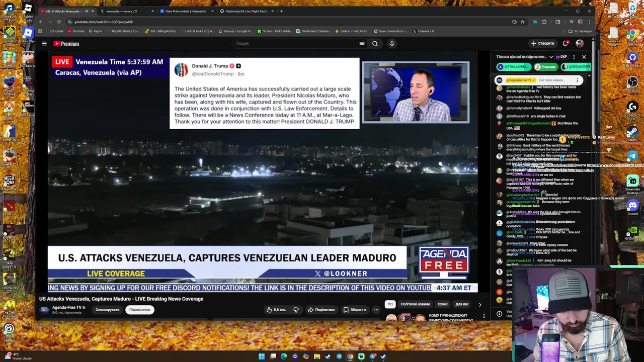Open a new browser tab
The height and width of the screenshot is (362, 644).
pyautogui.click(x=281, y=11)
